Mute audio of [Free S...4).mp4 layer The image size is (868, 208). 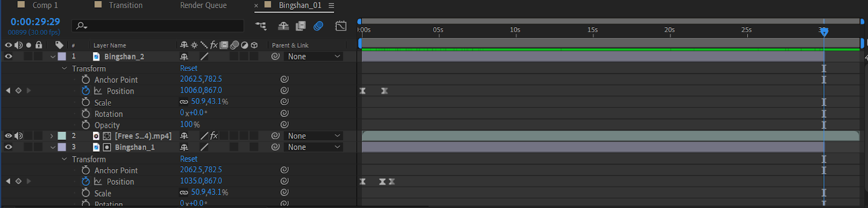[18, 136]
